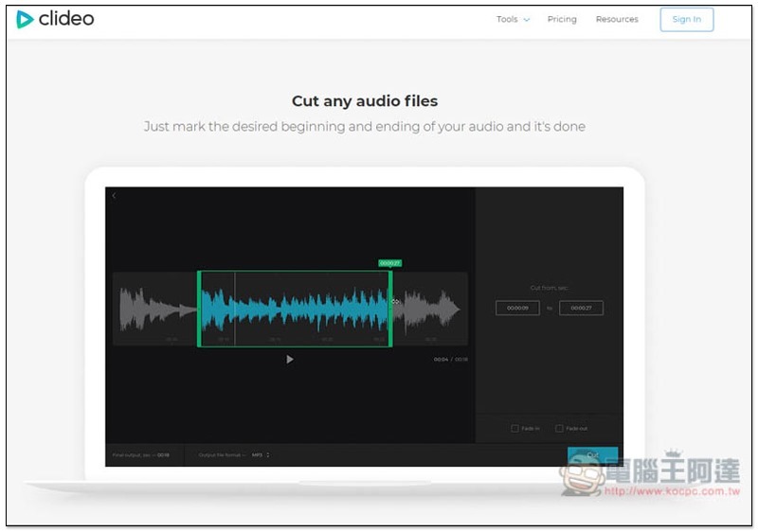Click the clideo logo

[55, 19]
